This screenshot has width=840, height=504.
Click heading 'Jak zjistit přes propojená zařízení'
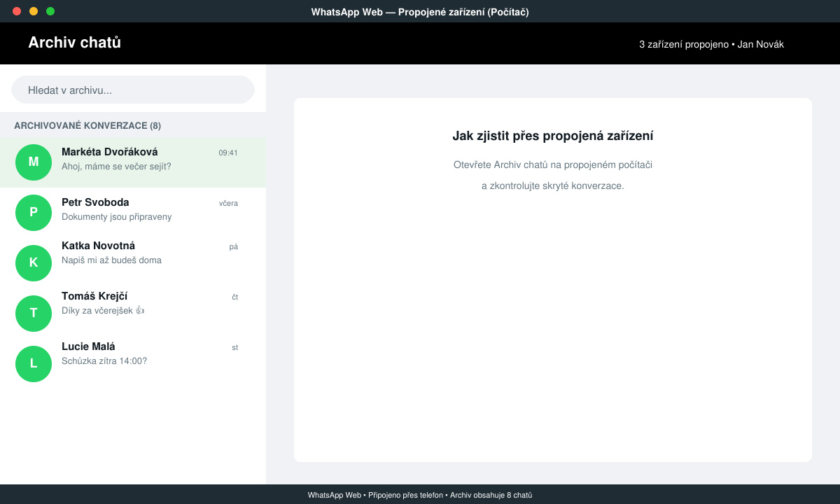coord(553,136)
